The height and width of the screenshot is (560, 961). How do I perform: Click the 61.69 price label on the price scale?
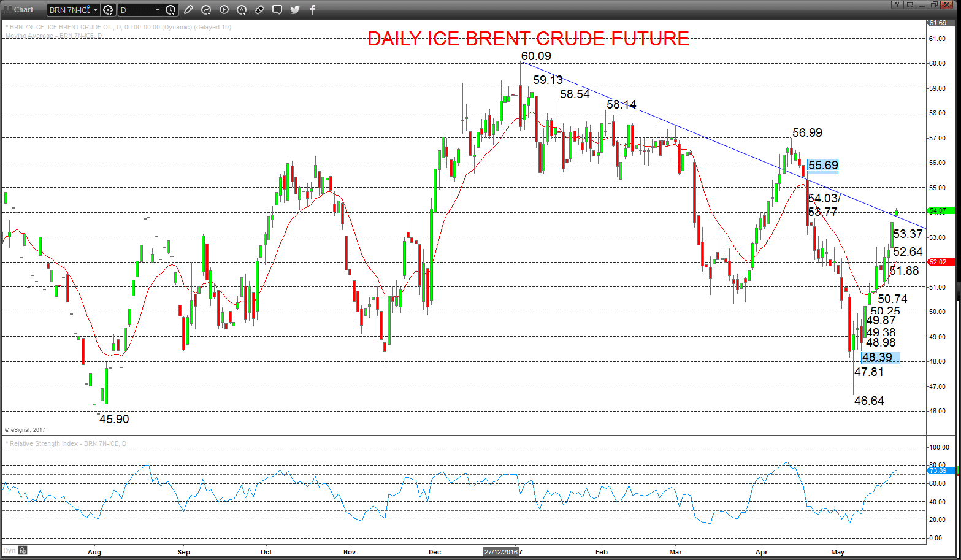point(941,23)
